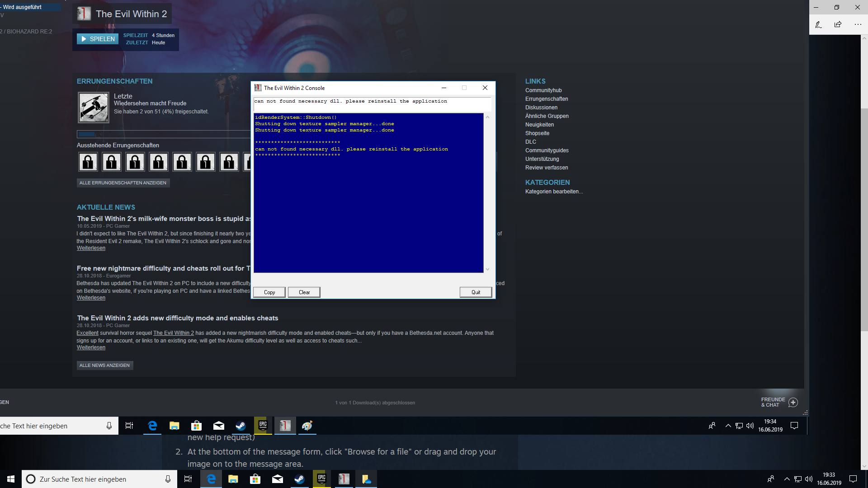Expand hidden icons chevron beside 19:34 clock
The image size is (868, 488).
point(728,426)
